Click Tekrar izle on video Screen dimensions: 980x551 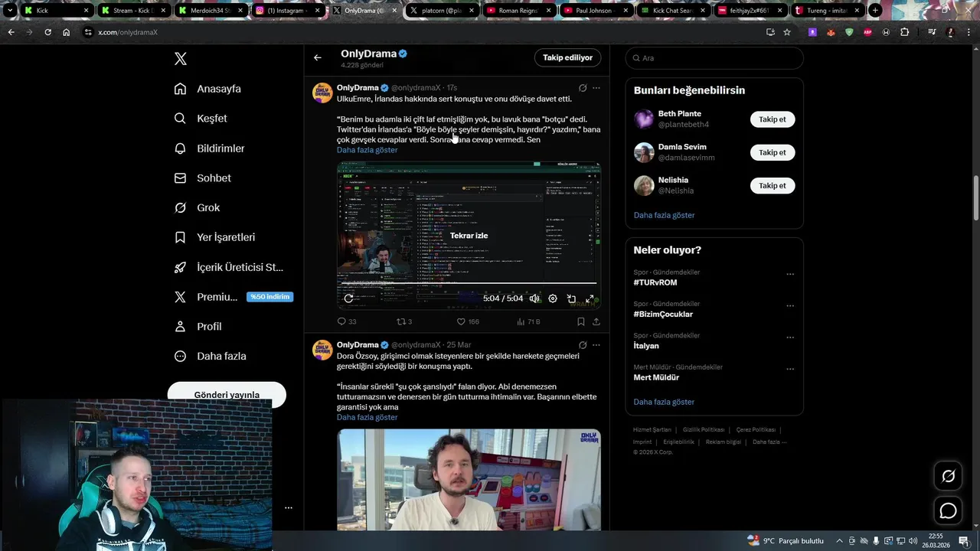pyautogui.click(x=469, y=236)
